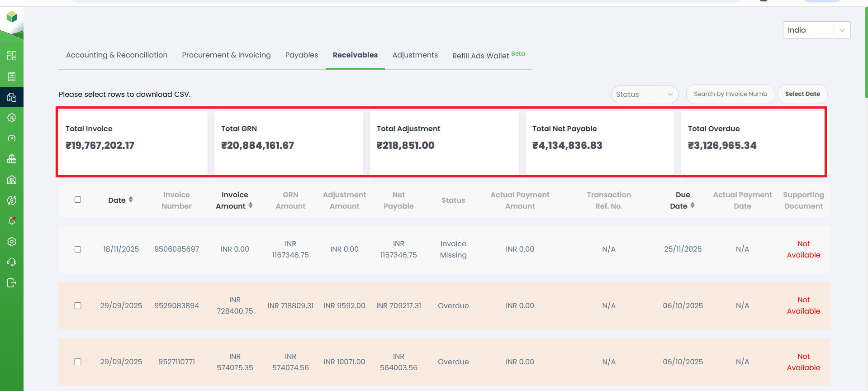Go to Accounting & Reconciliation tab
This screenshot has width=868, height=391.
tap(117, 55)
